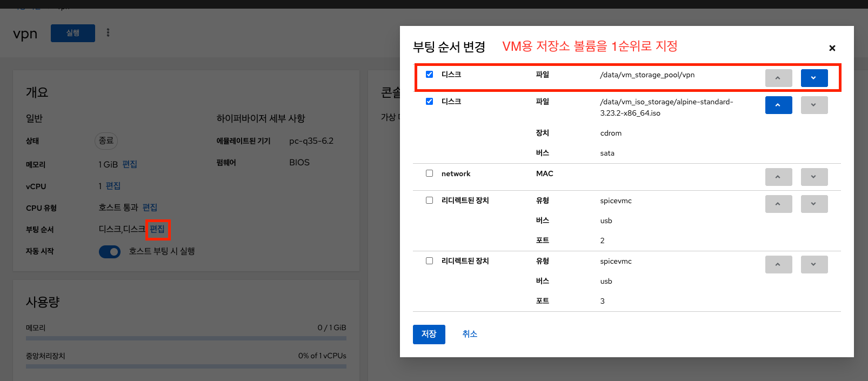This screenshot has width=868, height=381.
Task: Enable network device as boot option
Action: pyautogui.click(x=429, y=173)
